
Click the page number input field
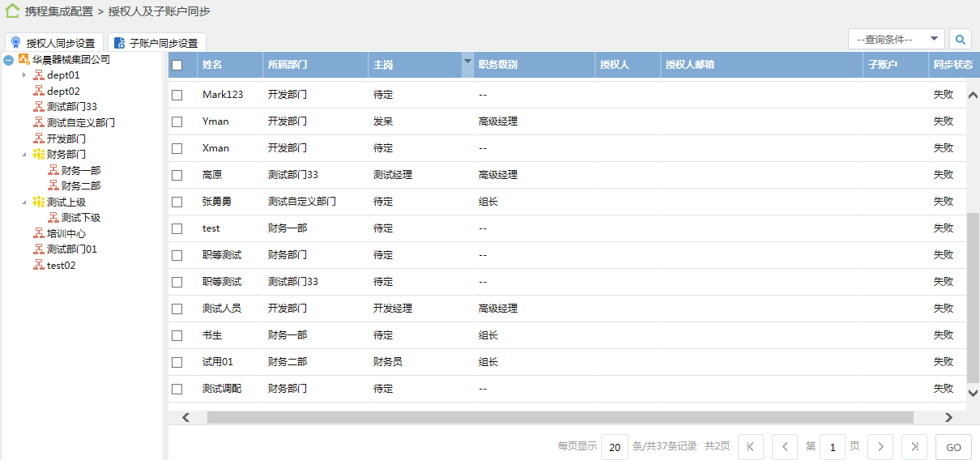pyautogui.click(x=832, y=447)
